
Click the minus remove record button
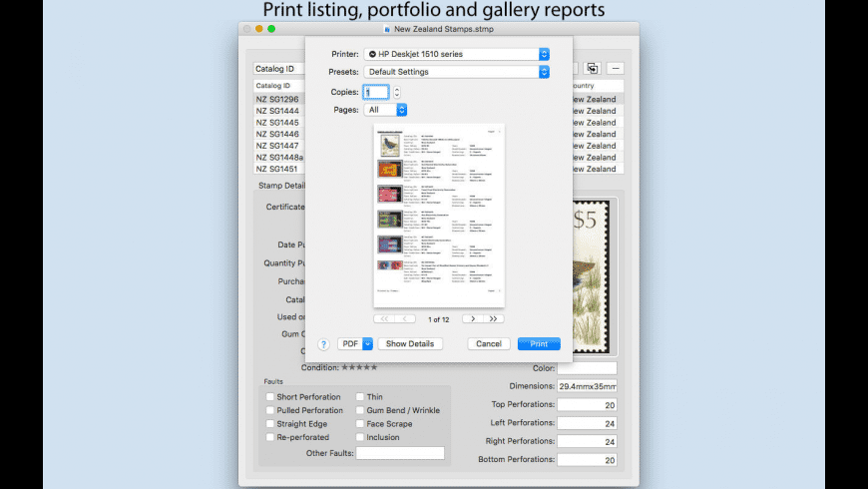pos(616,68)
